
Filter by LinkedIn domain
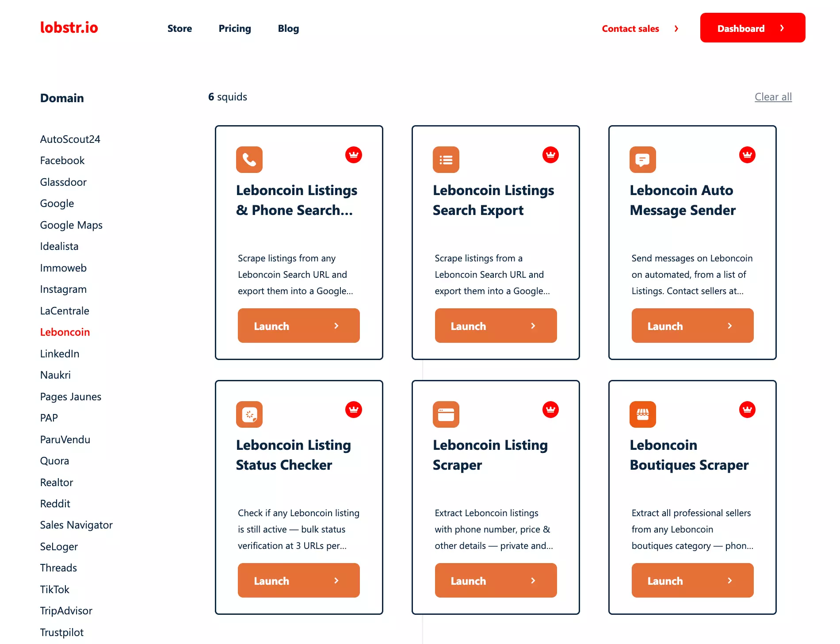point(60,354)
